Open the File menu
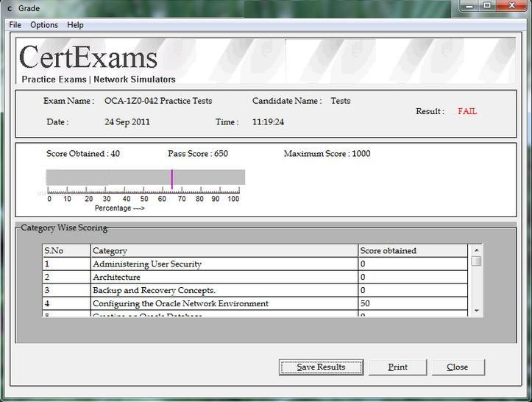This screenshot has width=532, height=402. 15,25
